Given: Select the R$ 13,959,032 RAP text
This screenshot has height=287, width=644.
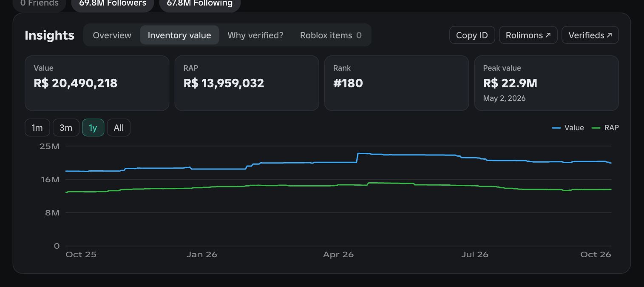Looking at the screenshot, I should tap(224, 83).
